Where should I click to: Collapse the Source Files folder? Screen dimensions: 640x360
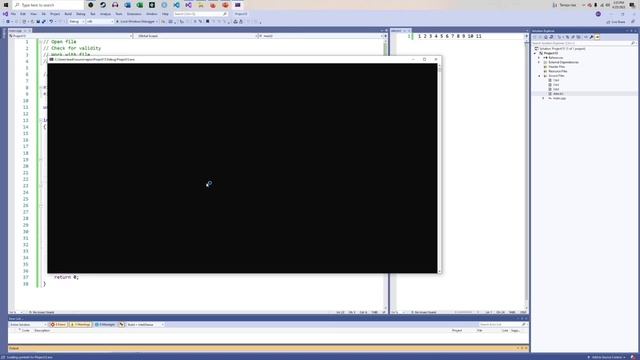(540, 76)
